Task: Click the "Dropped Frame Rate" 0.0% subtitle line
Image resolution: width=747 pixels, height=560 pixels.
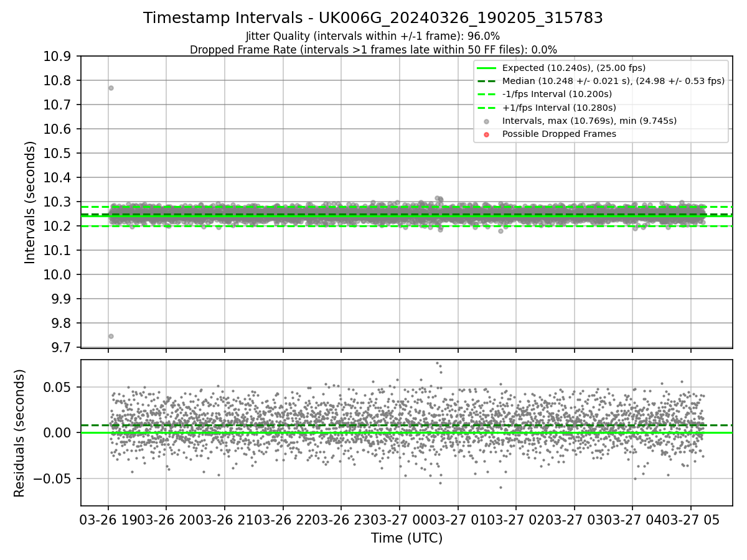Action: tap(373, 50)
